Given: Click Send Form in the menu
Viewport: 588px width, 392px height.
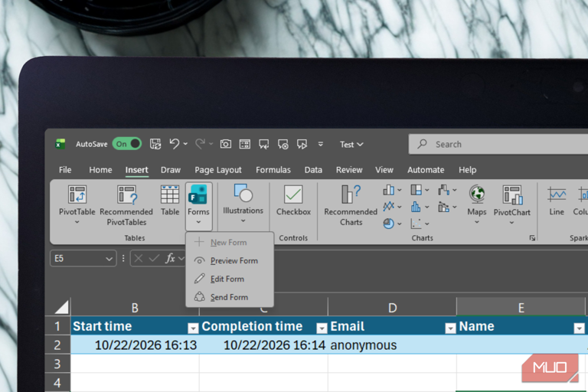Looking at the screenshot, I should click(x=229, y=298).
